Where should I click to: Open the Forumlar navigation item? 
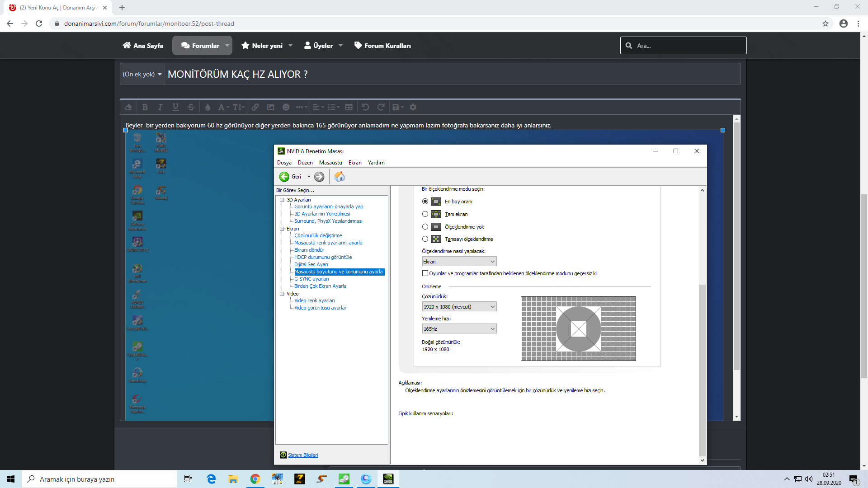(202, 46)
